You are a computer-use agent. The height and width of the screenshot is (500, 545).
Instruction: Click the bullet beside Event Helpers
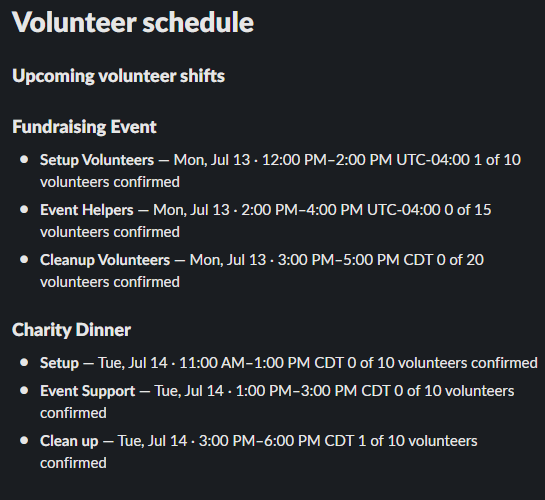click(24, 210)
